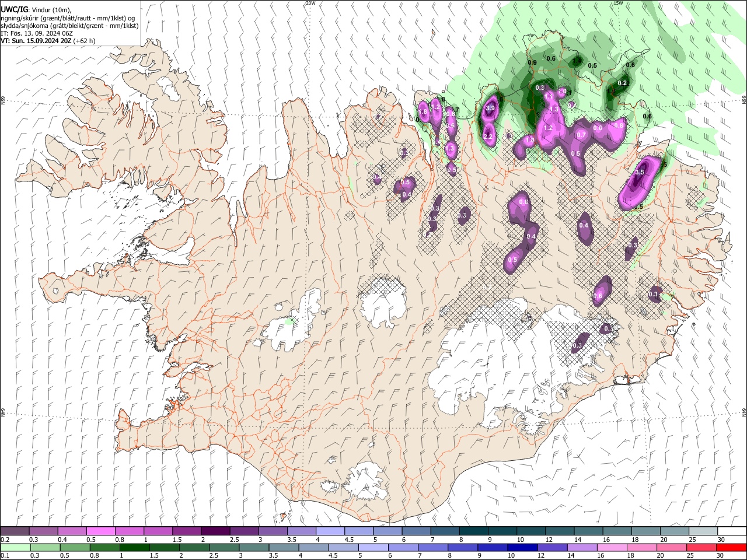Pick the dark purple 0.2 swatch in snow legend
The height and width of the screenshot is (560, 747).
(15, 531)
